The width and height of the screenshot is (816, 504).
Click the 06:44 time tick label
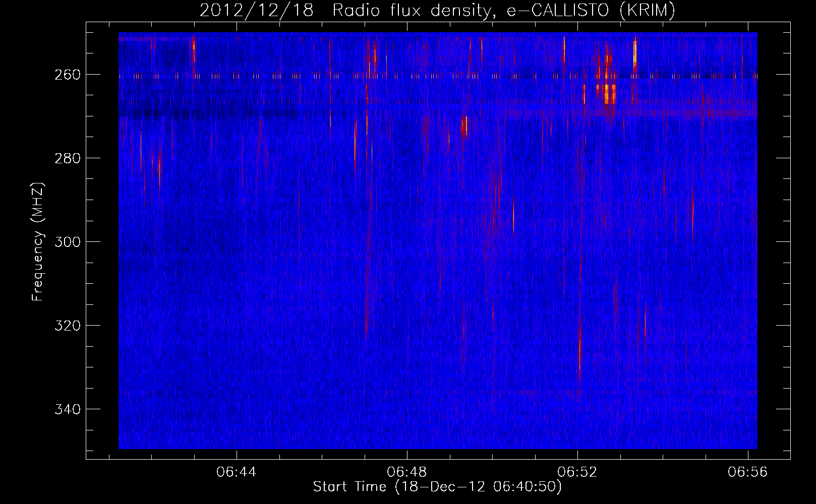pos(236,472)
